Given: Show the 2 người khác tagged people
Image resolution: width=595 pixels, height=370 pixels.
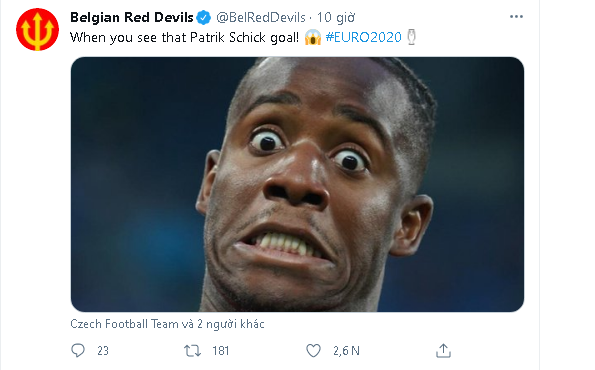Looking at the screenshot, I should [x=230, y=324].
